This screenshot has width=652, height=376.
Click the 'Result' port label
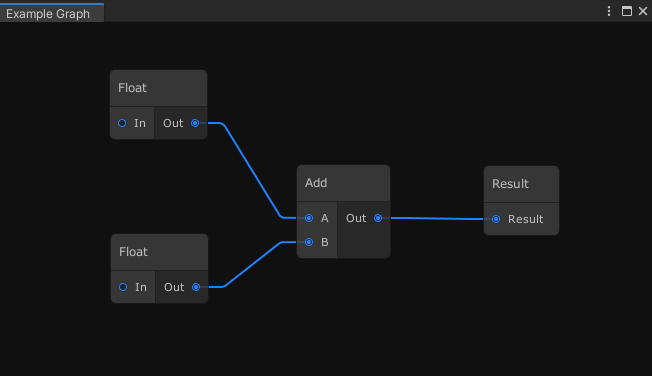526,219
